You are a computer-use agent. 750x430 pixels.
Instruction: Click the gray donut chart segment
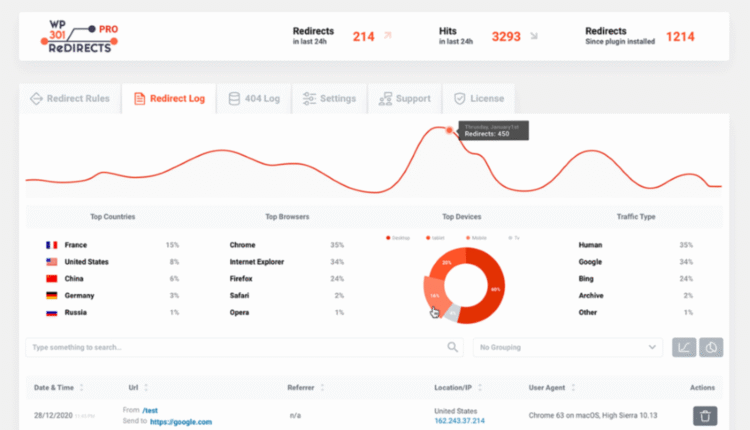(452, 313)
